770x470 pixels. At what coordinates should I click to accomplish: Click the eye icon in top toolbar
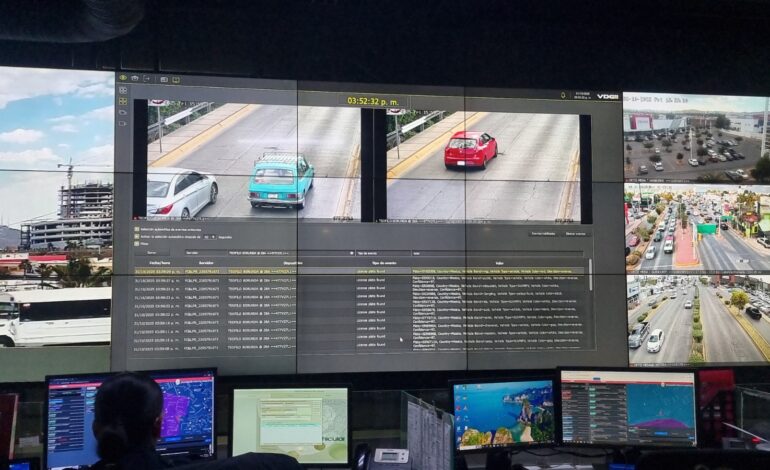(x=123, y=78)
